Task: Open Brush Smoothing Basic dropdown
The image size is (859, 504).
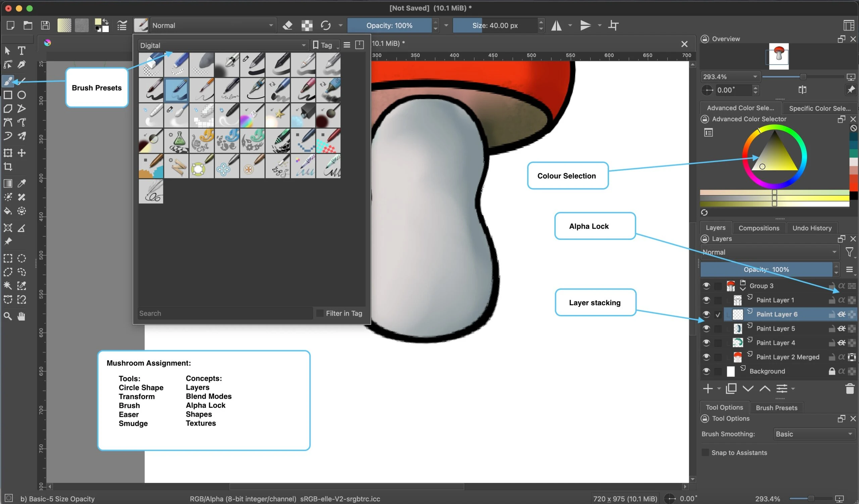Action: [x=814, y=434]
